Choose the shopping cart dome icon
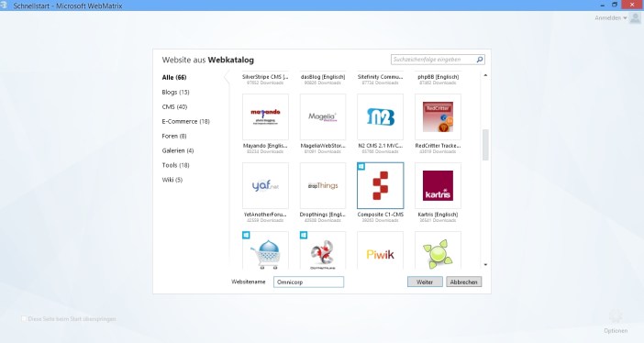The width and height of the screenshot is (644, 343). click(265, 250)
